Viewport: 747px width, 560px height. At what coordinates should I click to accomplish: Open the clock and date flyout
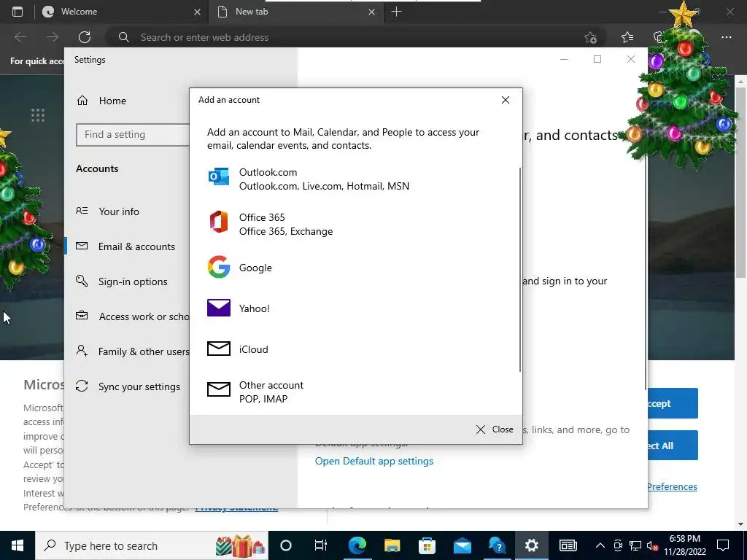point(684,545)
